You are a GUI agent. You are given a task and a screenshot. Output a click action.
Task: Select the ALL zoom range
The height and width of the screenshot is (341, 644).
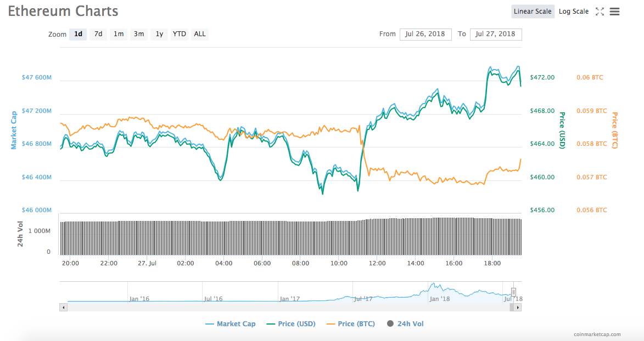[x=200, y=34]
